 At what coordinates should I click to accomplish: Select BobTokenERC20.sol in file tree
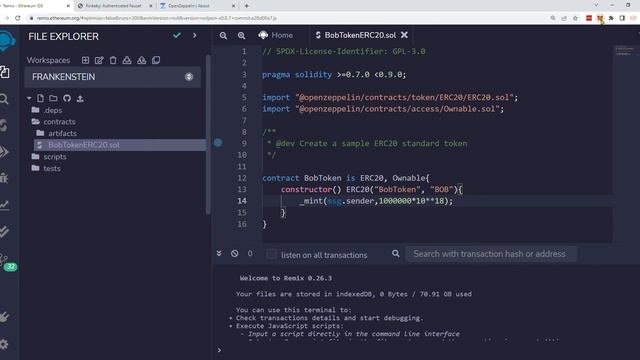[x=120, y=145]
